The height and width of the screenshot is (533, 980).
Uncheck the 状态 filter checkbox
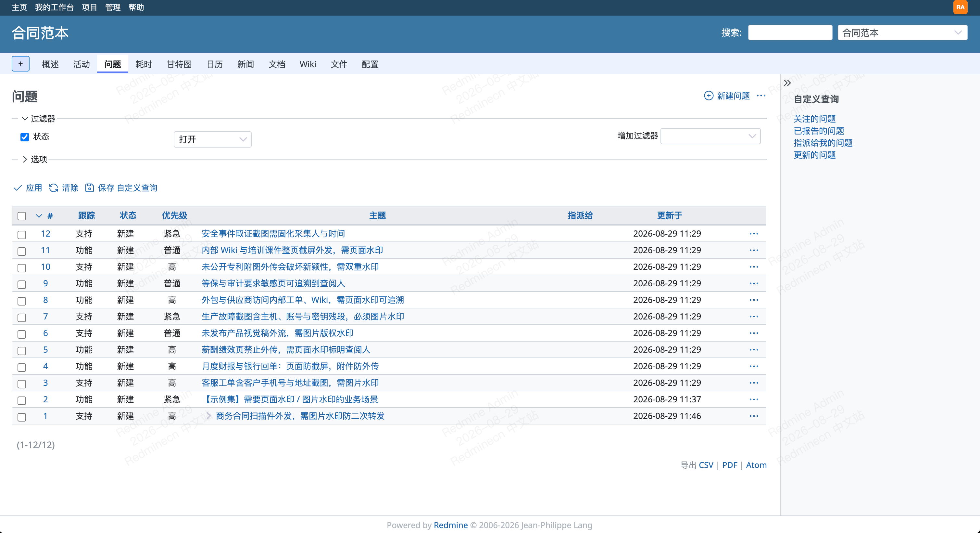point(25,137)
